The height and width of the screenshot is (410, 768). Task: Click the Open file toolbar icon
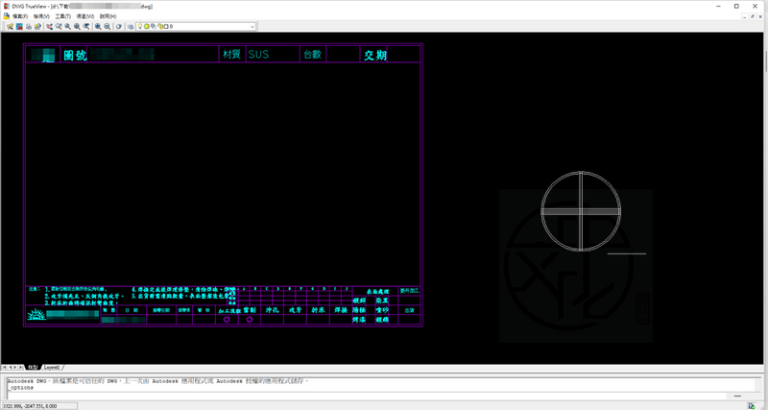point(9,26)
